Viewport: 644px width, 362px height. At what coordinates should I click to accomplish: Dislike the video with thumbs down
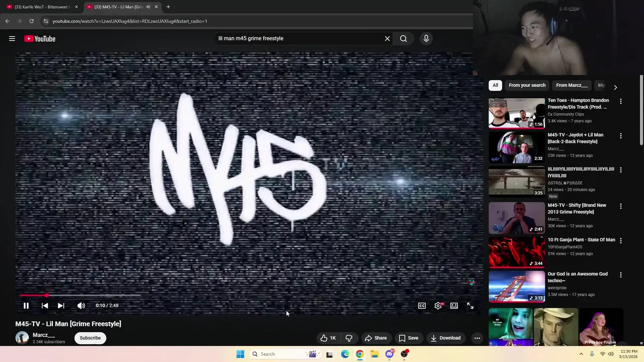[349, 338]
